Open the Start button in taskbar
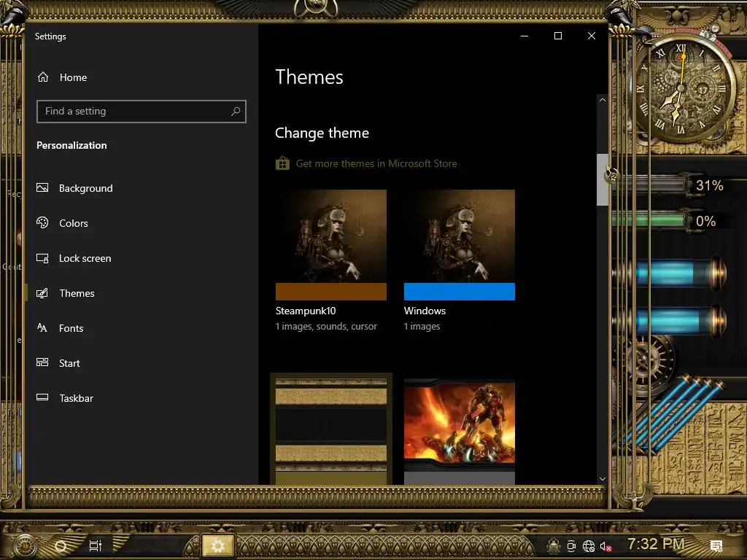This screenshot has width=747, height=560. click(25, 545)
